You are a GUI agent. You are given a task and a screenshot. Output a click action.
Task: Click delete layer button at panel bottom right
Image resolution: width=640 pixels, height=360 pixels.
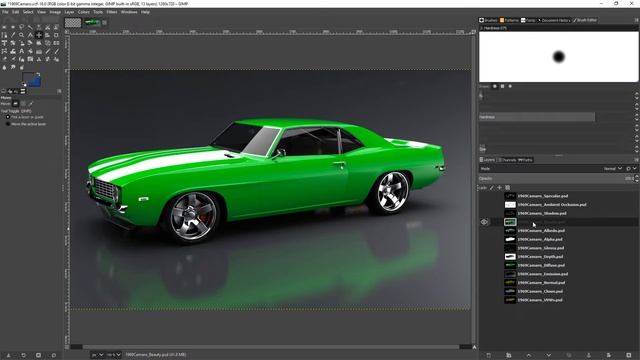coord(629,356)
